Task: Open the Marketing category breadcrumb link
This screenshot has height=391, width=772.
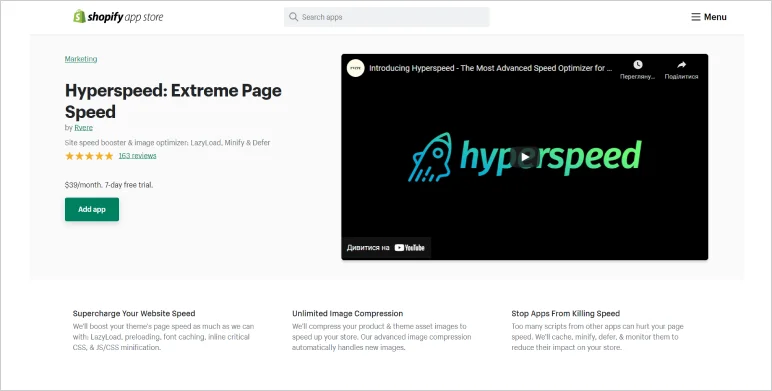Action: 81,59
